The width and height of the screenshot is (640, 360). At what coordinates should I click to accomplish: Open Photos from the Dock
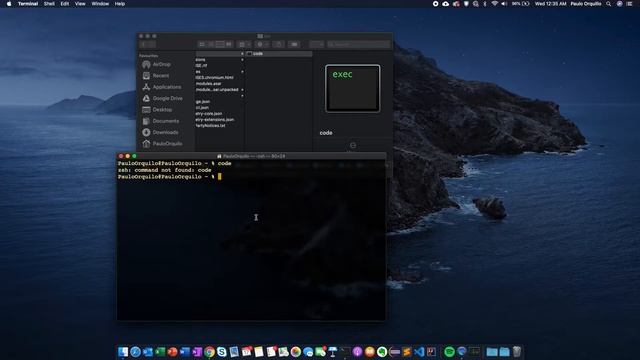[296, 352]
